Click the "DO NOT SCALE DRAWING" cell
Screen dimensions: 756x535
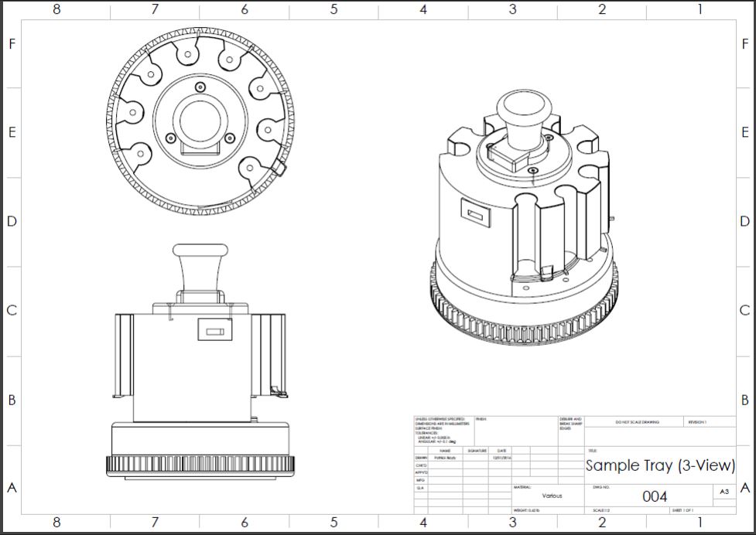pyautogui.click(x=637, y=422)
